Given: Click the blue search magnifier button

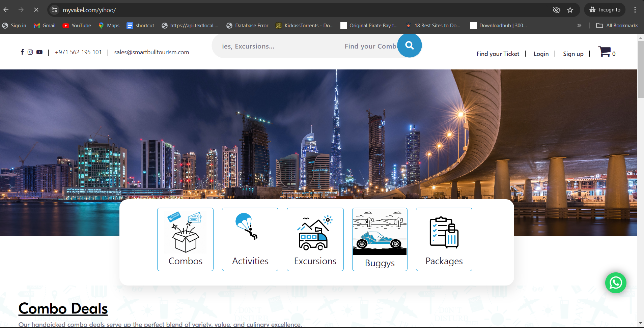Looking at the screenshot, I should (409, 46).
